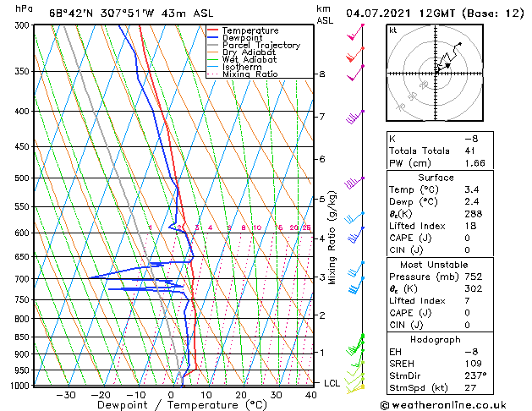Click the purple wind barb at 400 hPa
Viewport: 532px width, 411px height.
coord(355,117)
